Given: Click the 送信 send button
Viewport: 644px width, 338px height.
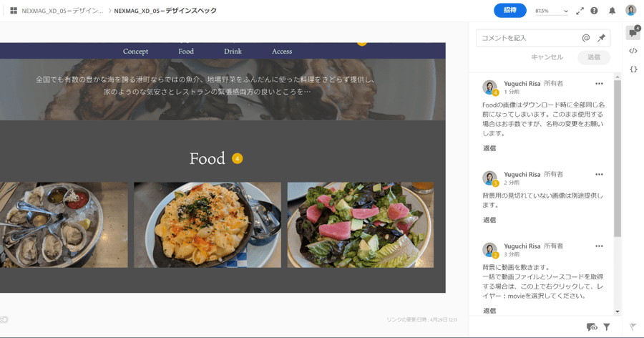Looking at the screenshot, I should tap(594, 57).
